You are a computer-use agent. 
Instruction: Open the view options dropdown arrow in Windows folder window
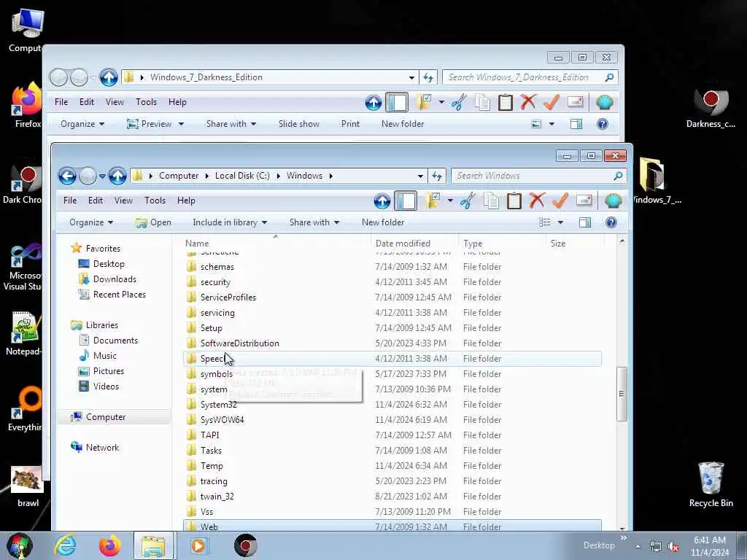coord(560,222)
